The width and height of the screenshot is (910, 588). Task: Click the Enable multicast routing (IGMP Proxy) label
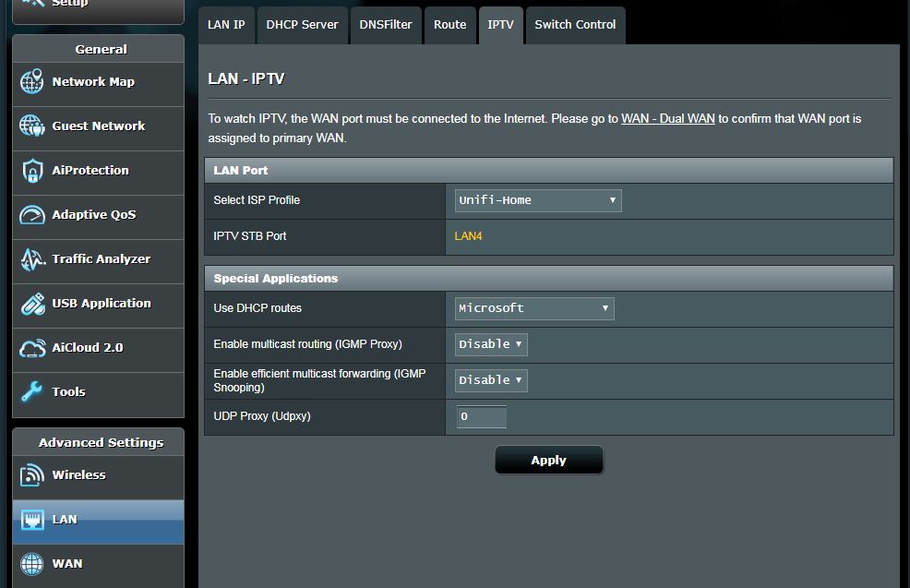pyautogui.click(x=307, y=344)
